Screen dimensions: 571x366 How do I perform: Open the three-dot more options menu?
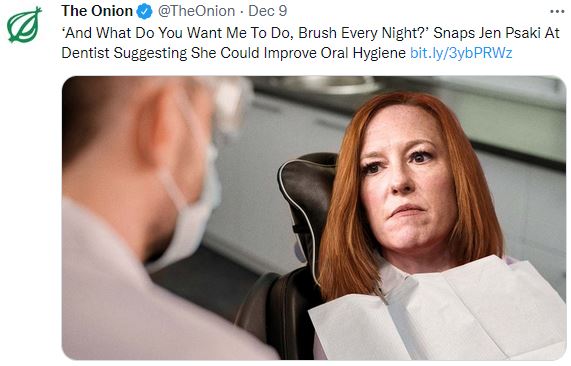(x=557, y=12)
